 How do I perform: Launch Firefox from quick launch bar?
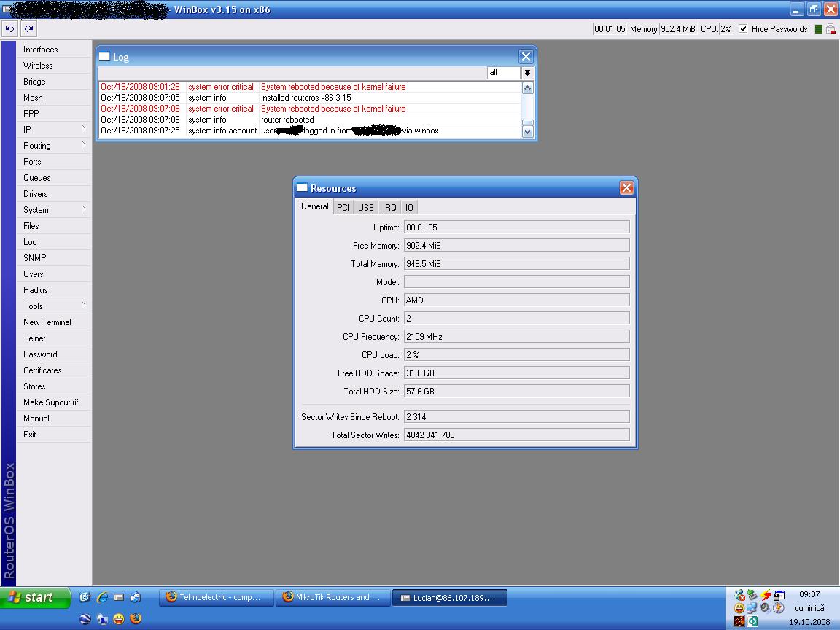coord(136,619)
